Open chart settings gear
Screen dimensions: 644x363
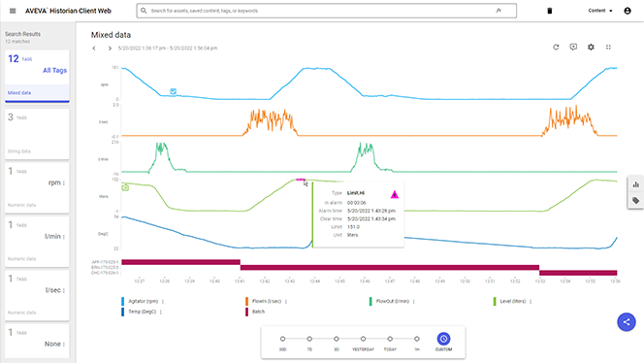coord(591,48)
